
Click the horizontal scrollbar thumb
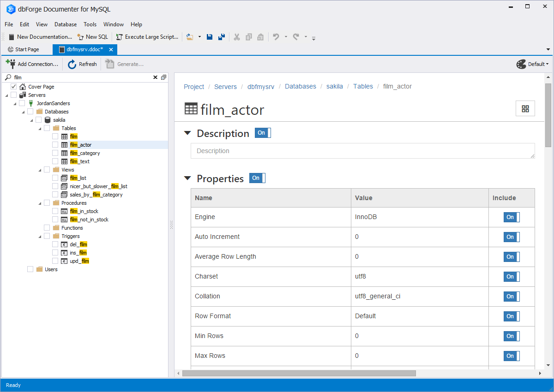299,373
